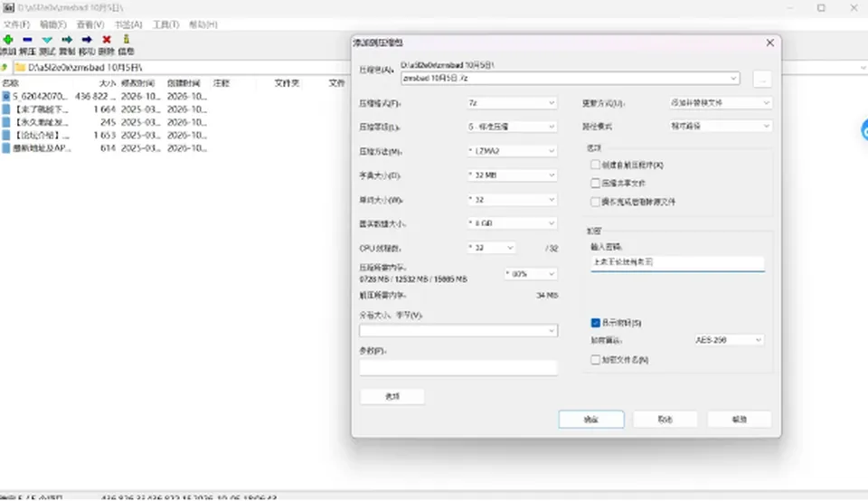Image resolution: width=868 pixels, height=501 pixels.
Task: Click the 7-Zip app icon in title bar
Action: click(8, 8)
